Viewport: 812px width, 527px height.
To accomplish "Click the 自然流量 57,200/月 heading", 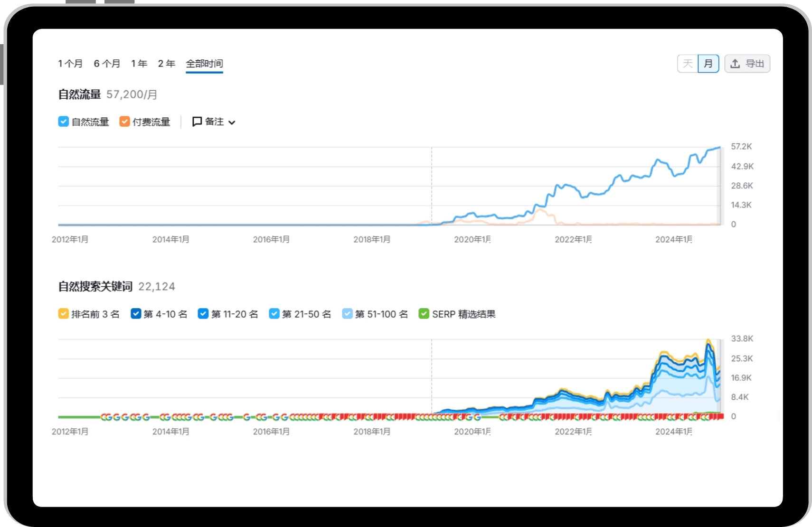I will pos(108,94).
